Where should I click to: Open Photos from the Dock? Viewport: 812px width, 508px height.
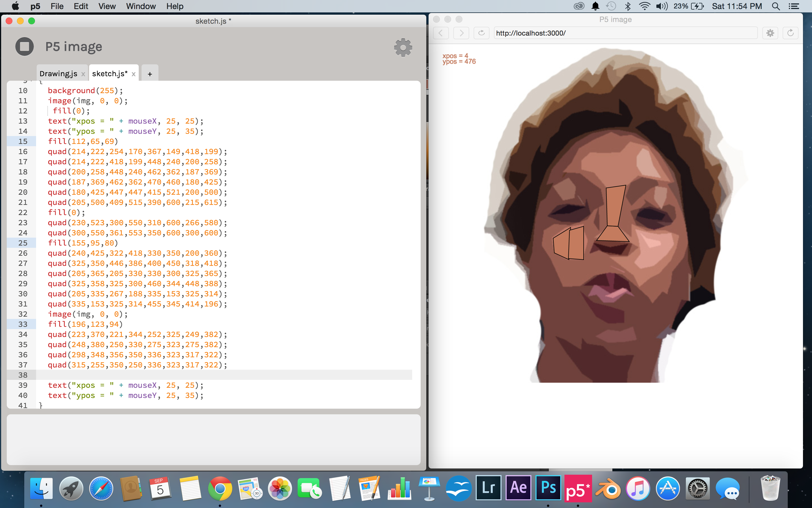pos(280,489)
